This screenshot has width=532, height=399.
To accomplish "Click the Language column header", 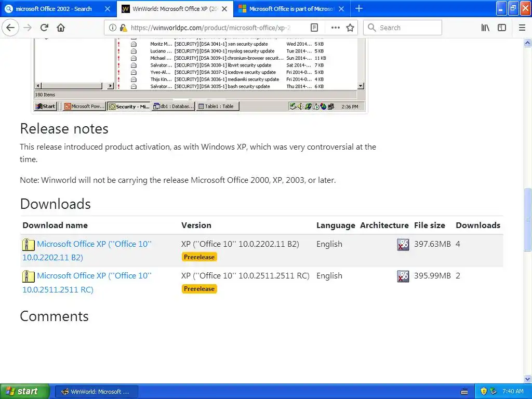I will (336, 225).
